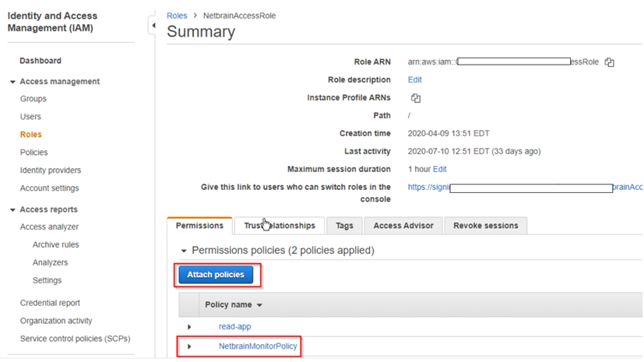Select the Revoke sessions tab
644x362 pixels.
485,226
